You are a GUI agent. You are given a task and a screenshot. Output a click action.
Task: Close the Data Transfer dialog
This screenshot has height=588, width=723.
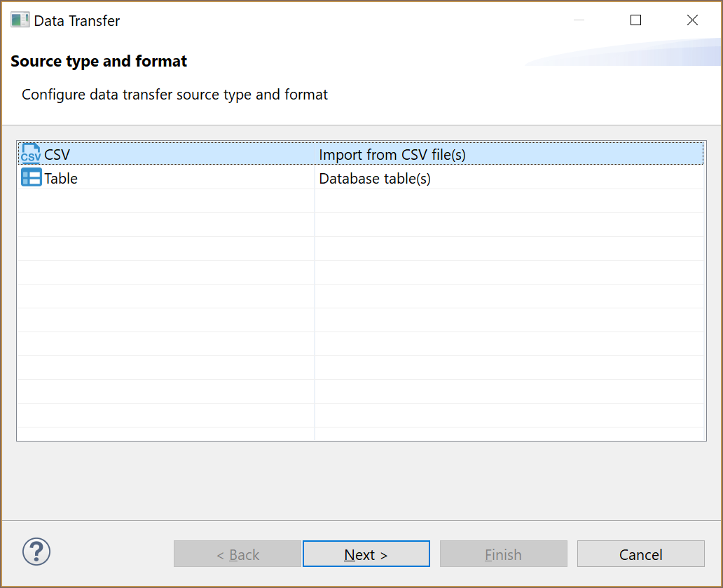(692, 20)
